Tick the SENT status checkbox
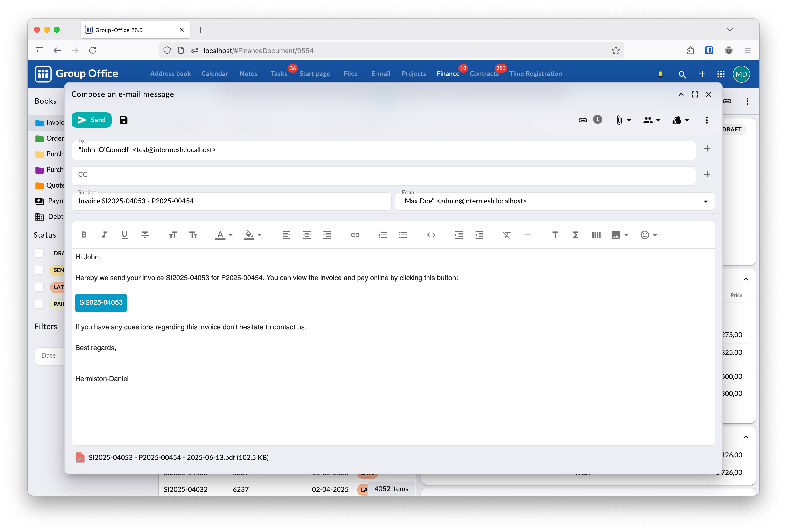 click(39, 270)
